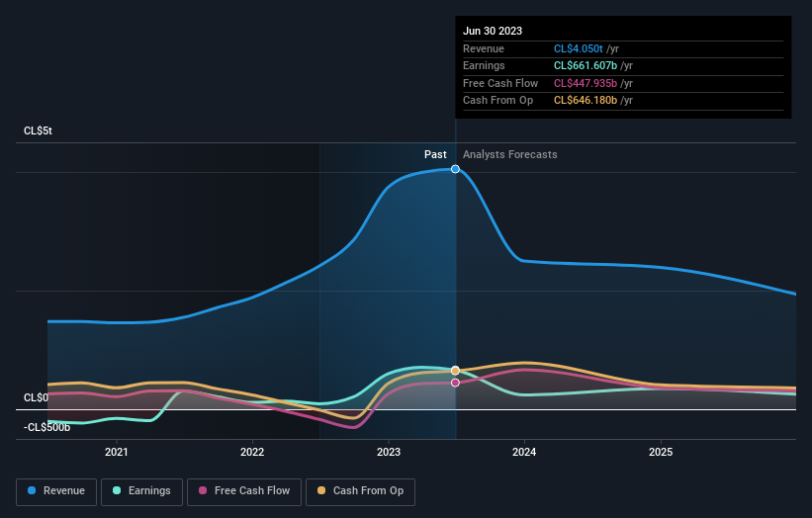Click the Earnings row label in tooltip

click(484, 65)
